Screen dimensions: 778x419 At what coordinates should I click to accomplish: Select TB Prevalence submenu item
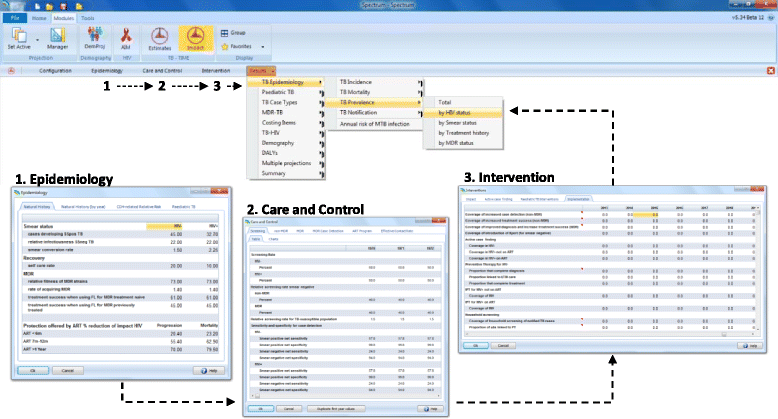(374, 103)
